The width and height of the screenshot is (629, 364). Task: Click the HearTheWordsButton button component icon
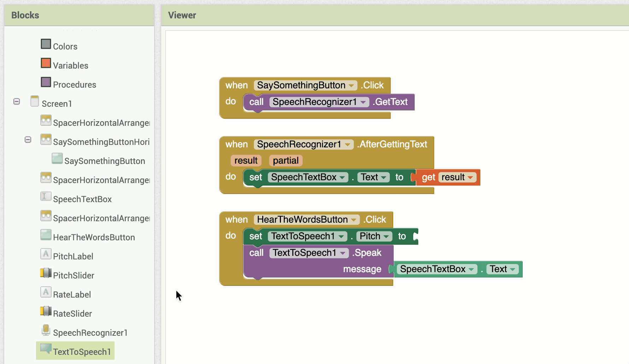coord(46,235)
